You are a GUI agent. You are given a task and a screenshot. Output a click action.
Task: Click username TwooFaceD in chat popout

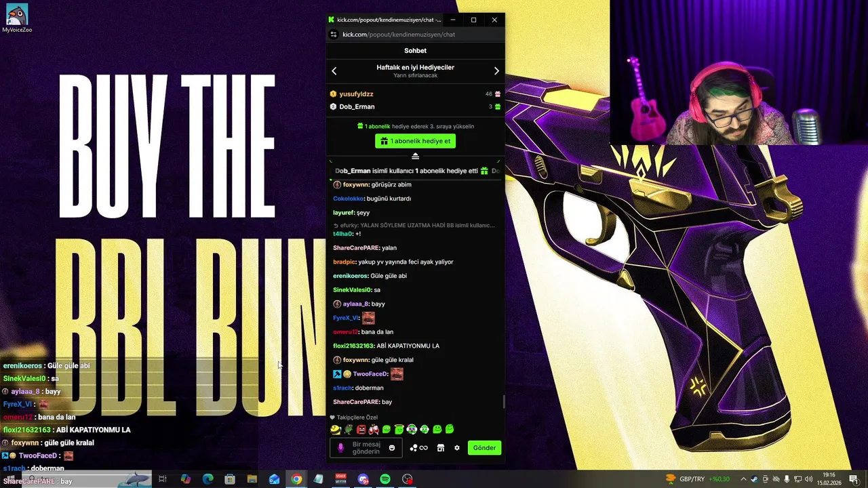pos(370,374)
